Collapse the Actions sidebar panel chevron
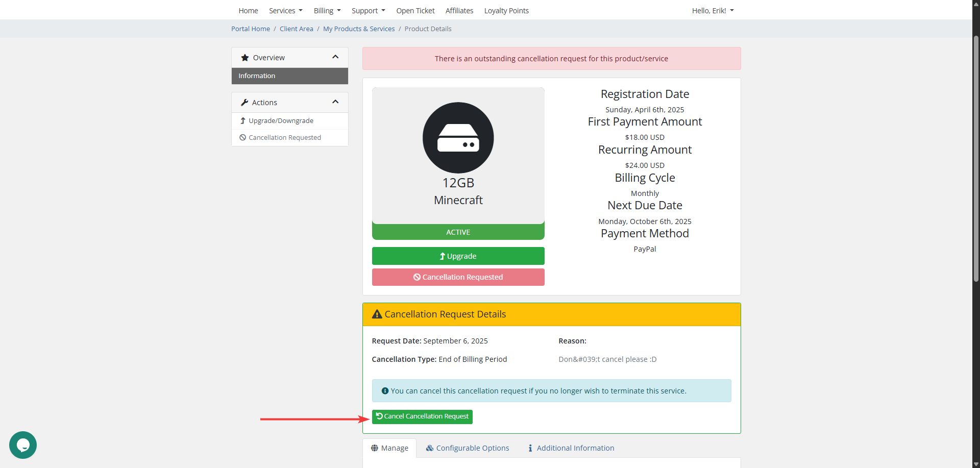Viewport: 980px width, 468px height. pyautogui.click(x=335, y=102)
